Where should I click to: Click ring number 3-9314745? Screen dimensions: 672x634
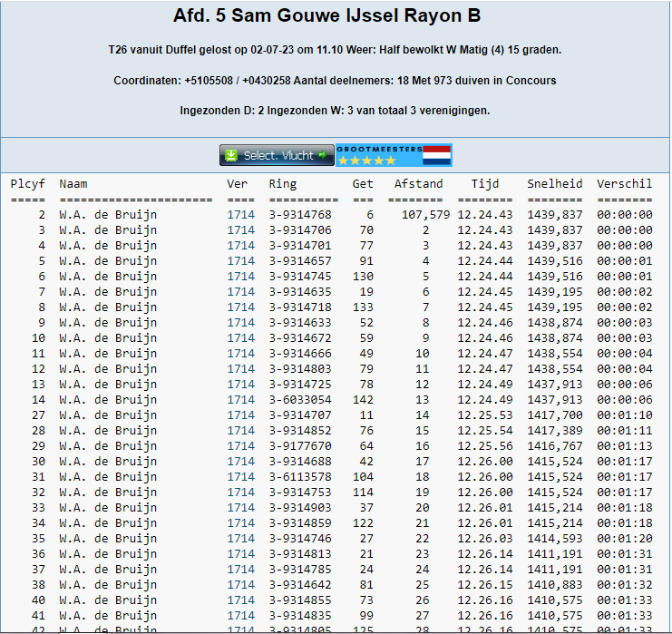[300, 277]
